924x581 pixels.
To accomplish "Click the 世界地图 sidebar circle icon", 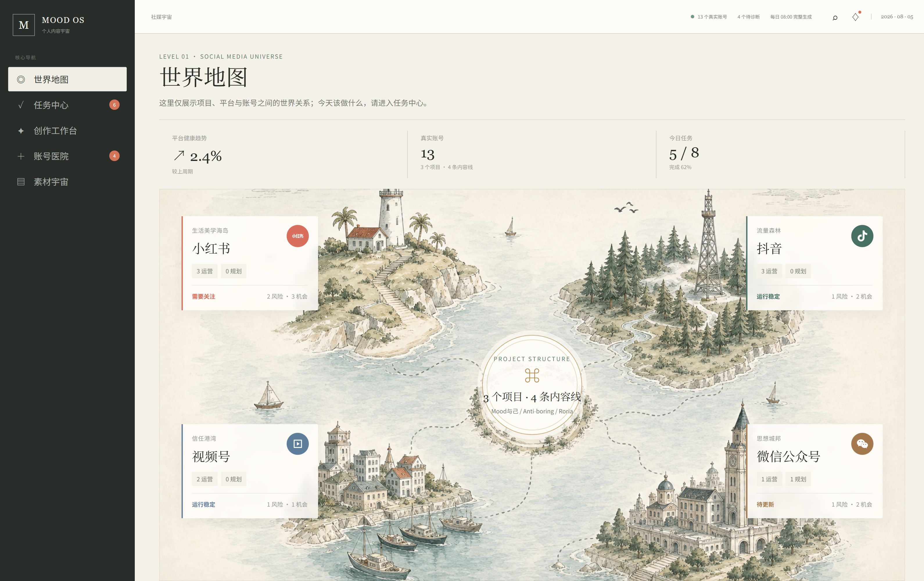I will 21,79.
